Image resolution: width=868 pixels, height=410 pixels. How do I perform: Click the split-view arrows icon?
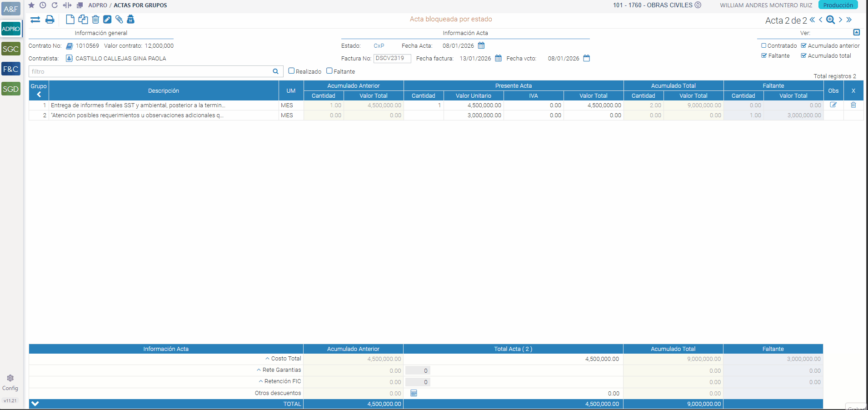[67, 5]
